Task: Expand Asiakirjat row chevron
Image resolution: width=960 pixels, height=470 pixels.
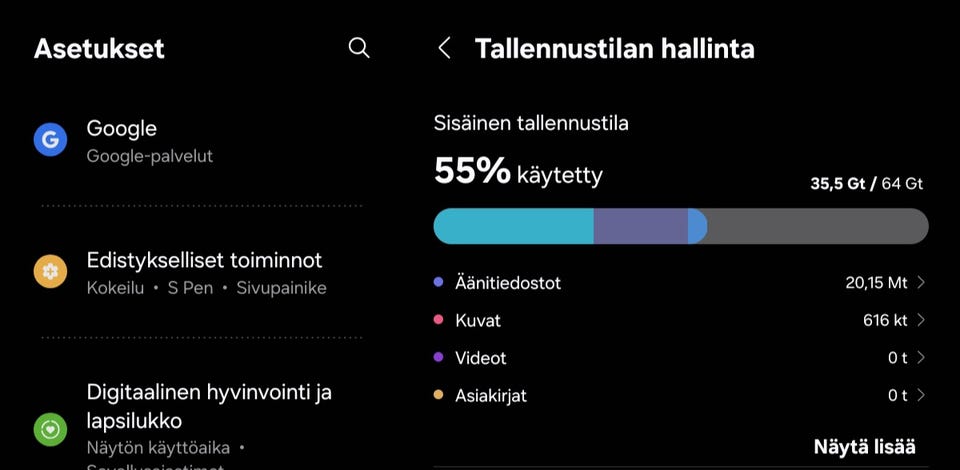Action: (x=920, y=395)
